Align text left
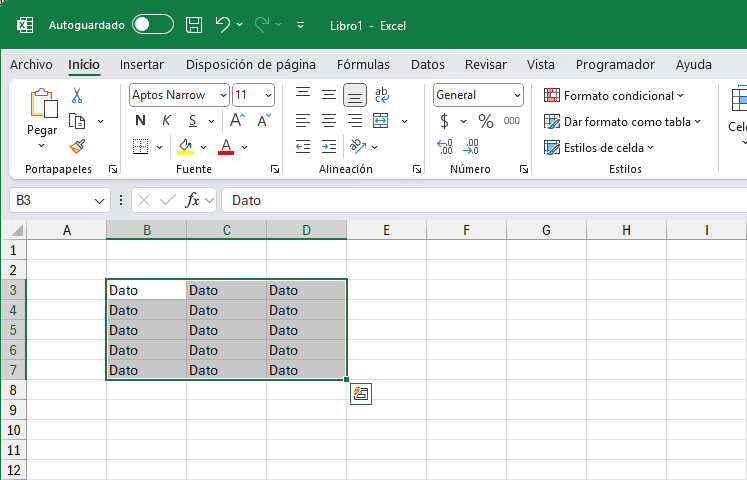Viewport: 747px width, 480px height. point(303,120)
